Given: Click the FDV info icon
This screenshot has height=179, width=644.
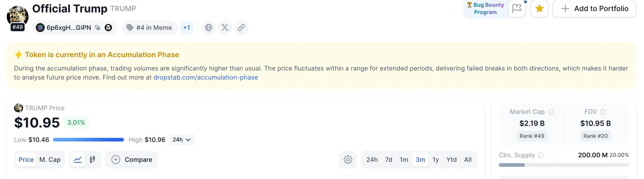Looking at the screenshot, I should pyautogui.click(x=603, y=112).
